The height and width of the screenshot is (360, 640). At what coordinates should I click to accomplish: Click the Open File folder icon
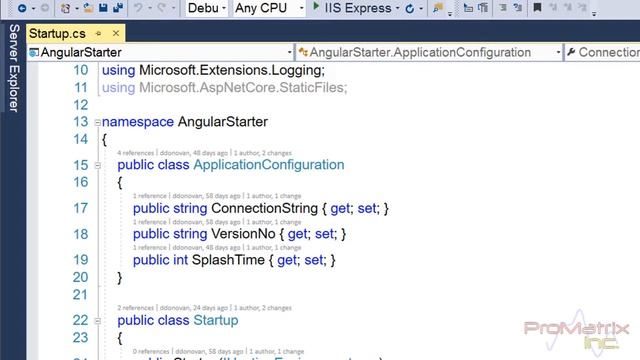(x=88, y=7)
